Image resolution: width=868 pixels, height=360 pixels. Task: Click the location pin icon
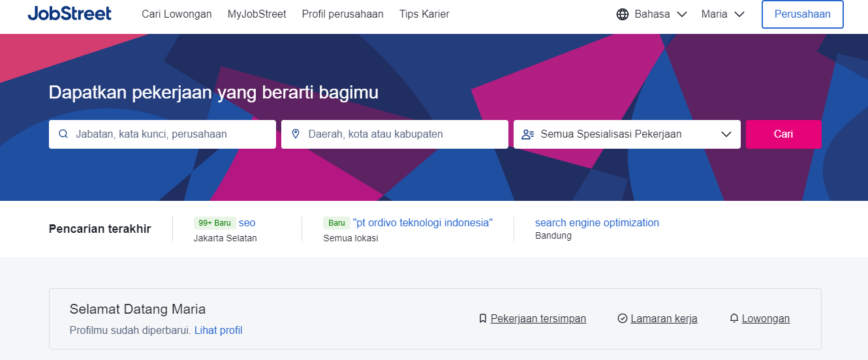296,134
